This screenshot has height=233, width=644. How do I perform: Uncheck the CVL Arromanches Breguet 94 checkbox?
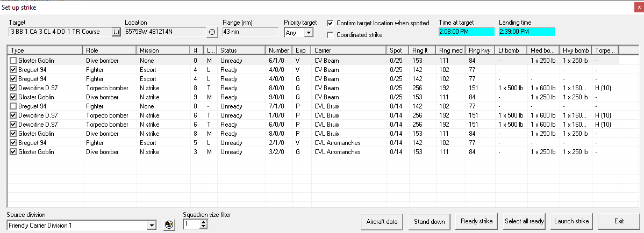13,143
